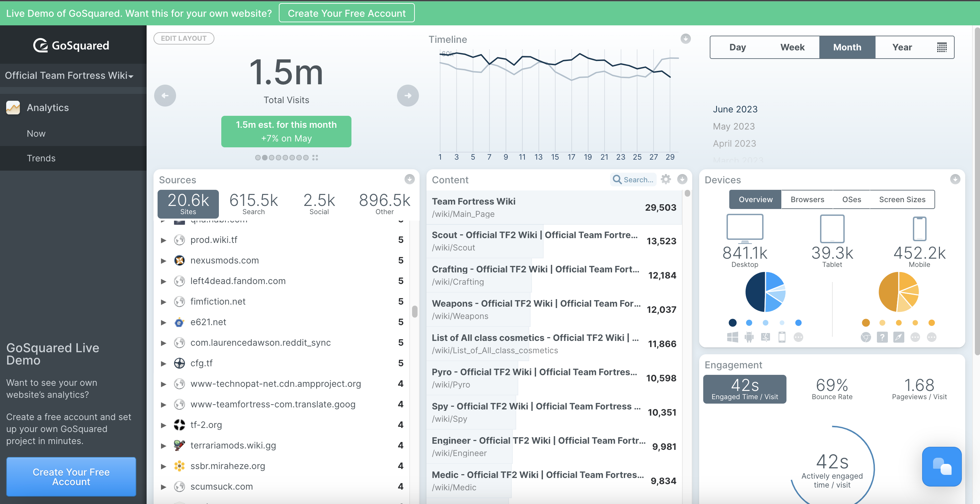Collapse the Sources widget with its arrow icon

(409, 179)
